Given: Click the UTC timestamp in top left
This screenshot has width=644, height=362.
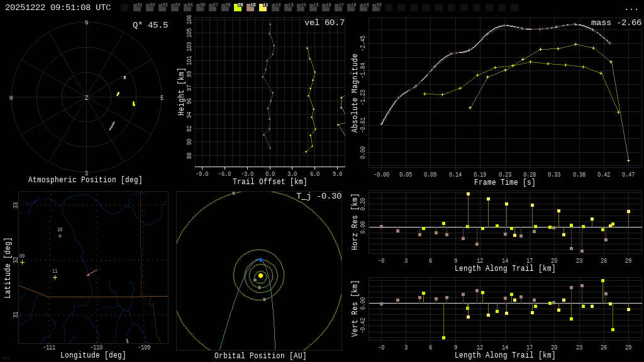Looking at the screenshot, I should coord(58,8).
